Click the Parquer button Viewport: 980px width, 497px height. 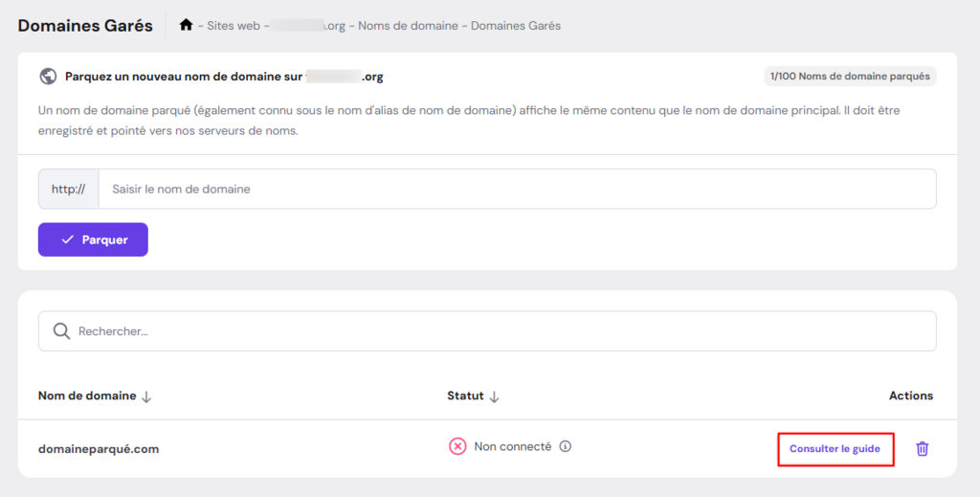pos(93,239)
